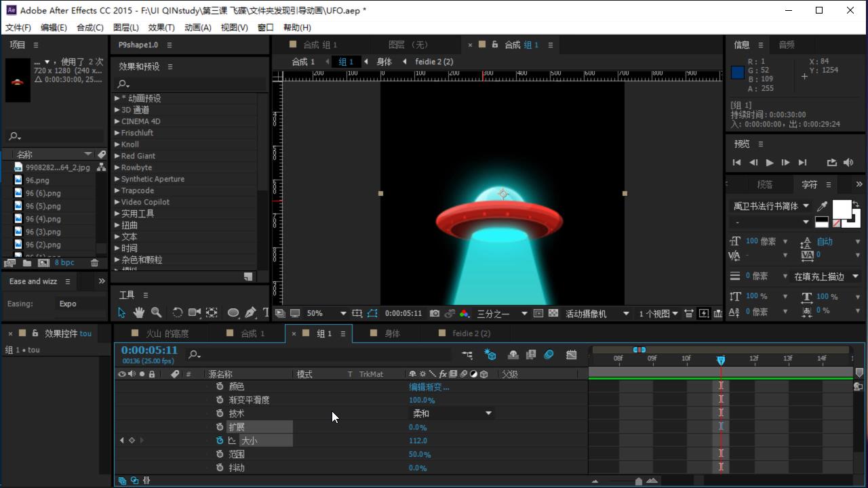Open the 活动摄像机 view dropdown
This screenshot has height=488, width=868.
597,314
